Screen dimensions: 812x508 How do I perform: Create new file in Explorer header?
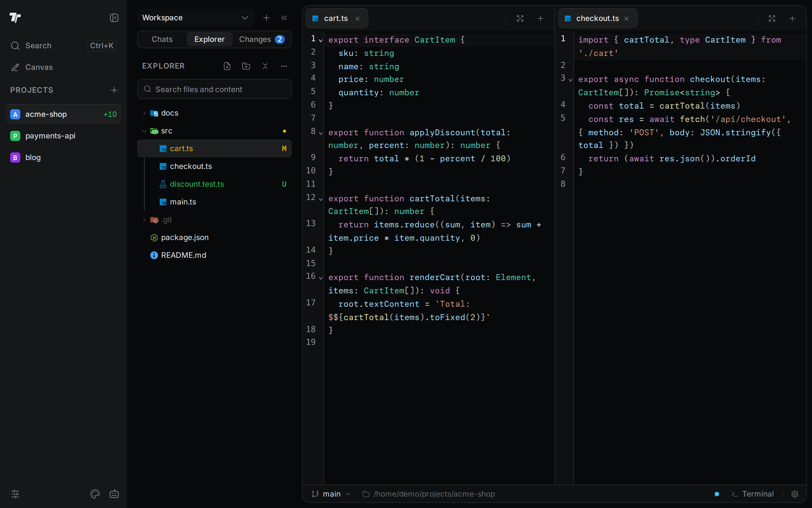(x=227, y=66)
